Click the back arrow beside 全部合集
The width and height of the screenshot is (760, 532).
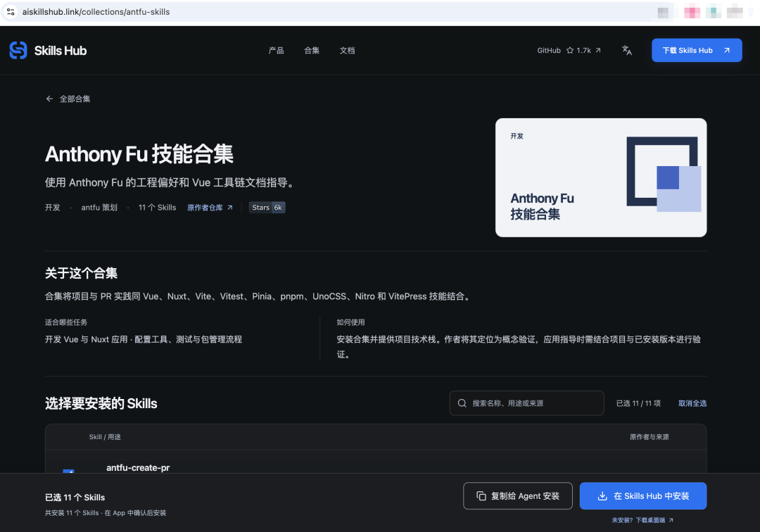coord(49,99)
